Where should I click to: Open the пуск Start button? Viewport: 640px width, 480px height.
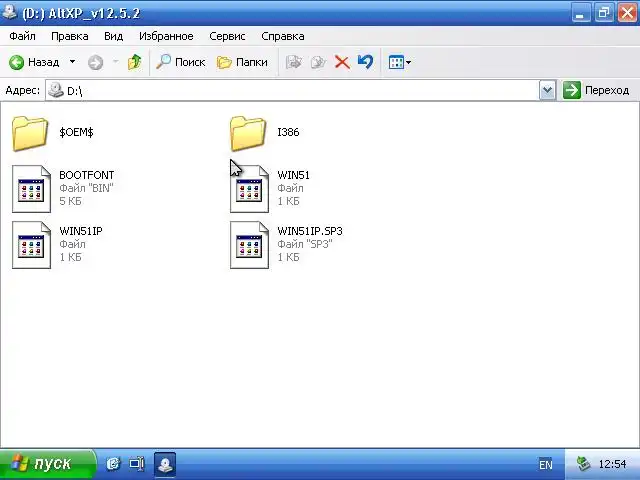48,464
